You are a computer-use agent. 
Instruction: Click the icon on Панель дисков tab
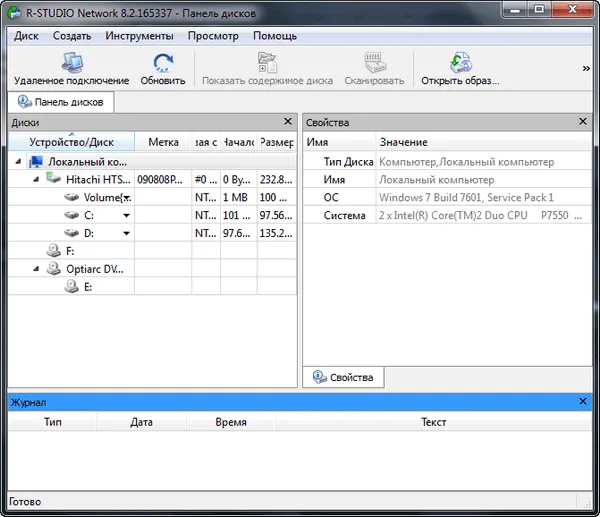25,101
